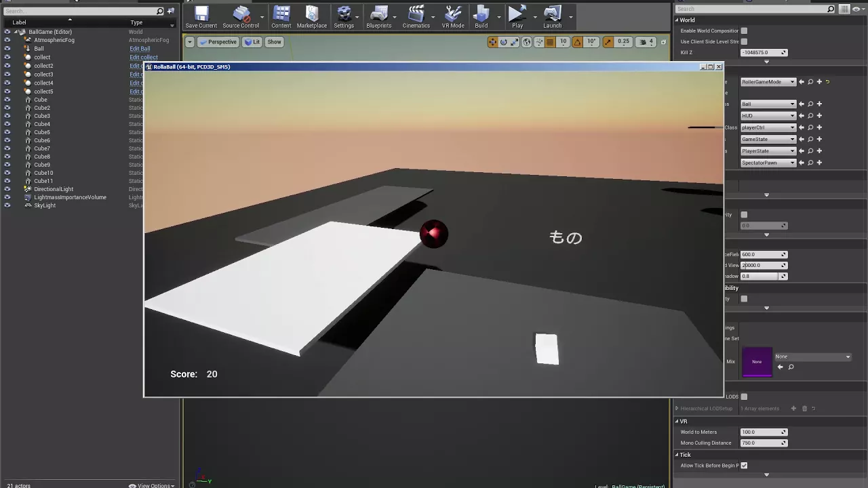The height and width of the screenshot is (488, 868).
Task: Hide AtmosphericFog actor visibility eye
Action: [7, 40]
